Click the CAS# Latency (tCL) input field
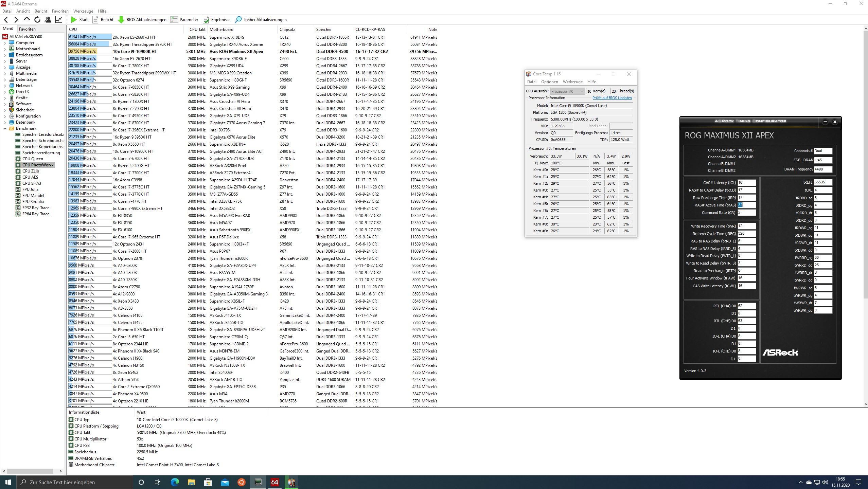The width and height of the screenshot is (868, 489). pos(746,183)
